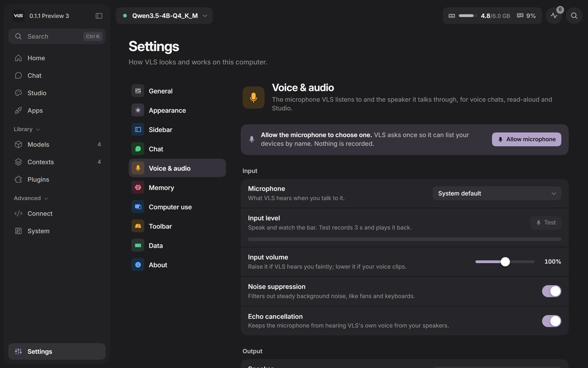The image size is (588, 368).
Task: Click the Search field in the sidebar
Action: (57, 36)
